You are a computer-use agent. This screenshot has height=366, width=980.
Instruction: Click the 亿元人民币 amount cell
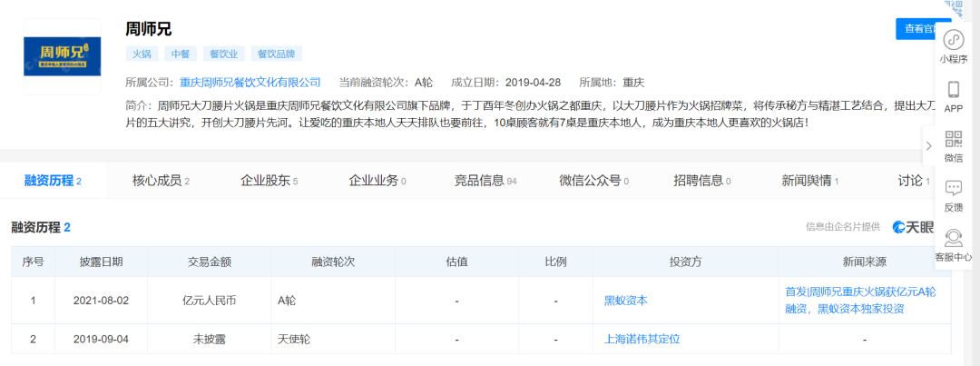pos(210,301)
